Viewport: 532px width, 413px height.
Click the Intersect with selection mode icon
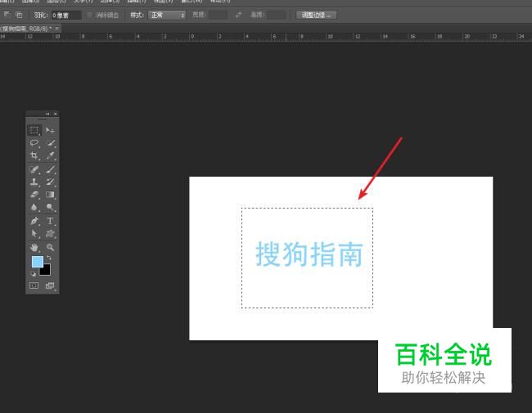coord(20,15)
